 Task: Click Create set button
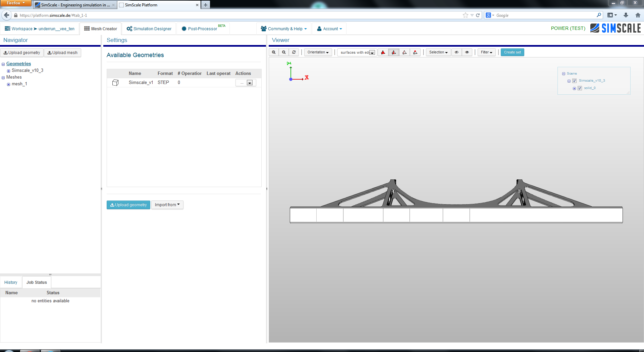point(512,52)
